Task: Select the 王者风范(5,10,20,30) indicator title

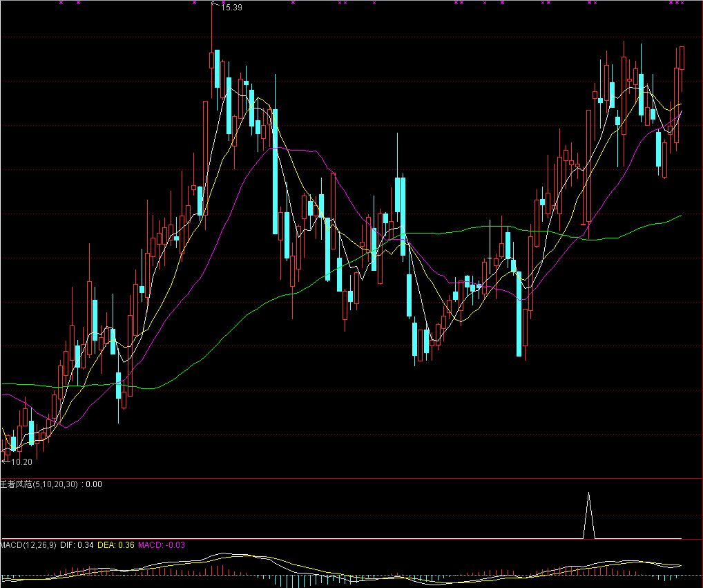Action: pyautogui.click(x=39, y=484)
